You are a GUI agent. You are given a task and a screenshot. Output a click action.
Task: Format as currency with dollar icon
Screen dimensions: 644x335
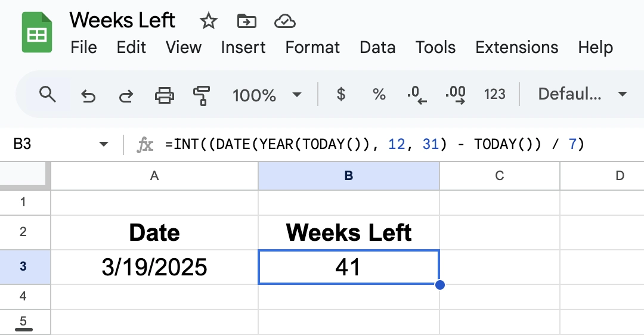coord(341,94)
